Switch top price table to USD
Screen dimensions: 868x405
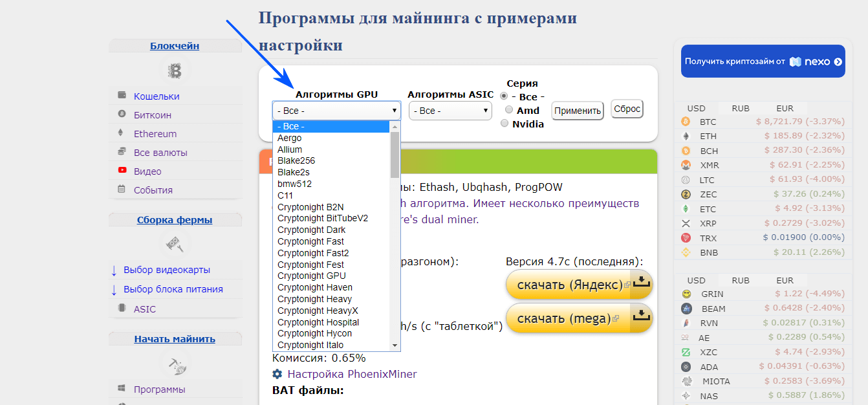coord(696,108)
